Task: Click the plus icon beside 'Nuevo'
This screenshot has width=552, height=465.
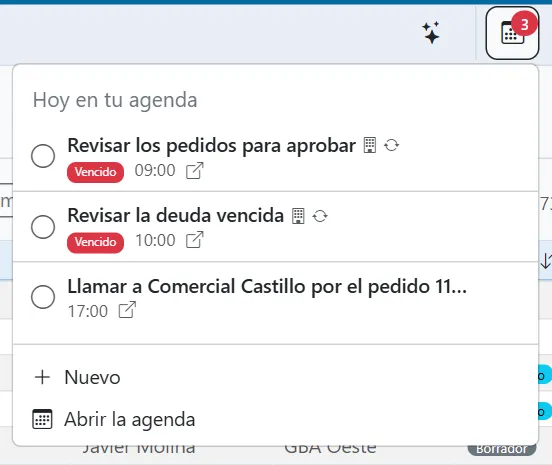Action: [43, 377]
